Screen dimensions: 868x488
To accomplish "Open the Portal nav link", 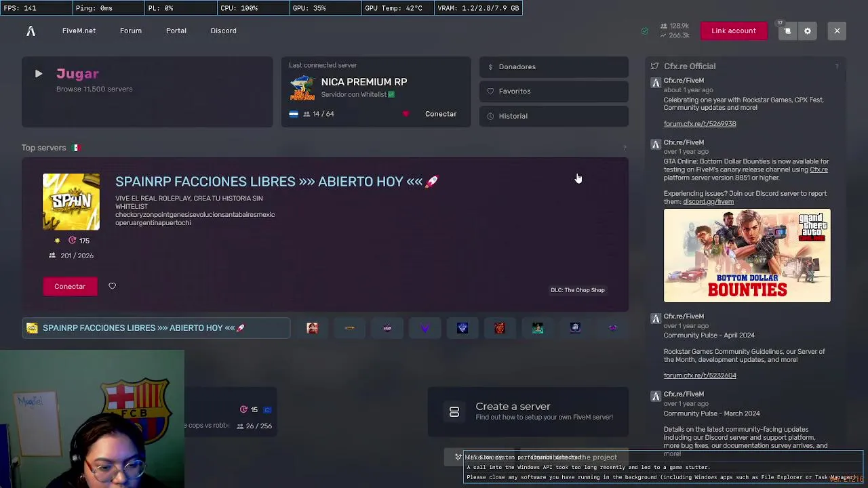I will tap(176, 30).
